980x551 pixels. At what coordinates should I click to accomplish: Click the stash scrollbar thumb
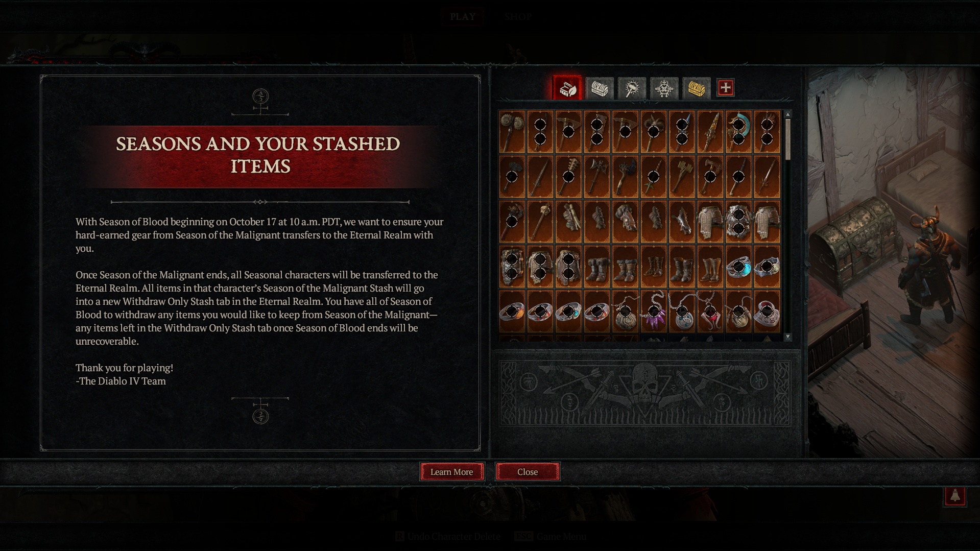tap(788, 139)
